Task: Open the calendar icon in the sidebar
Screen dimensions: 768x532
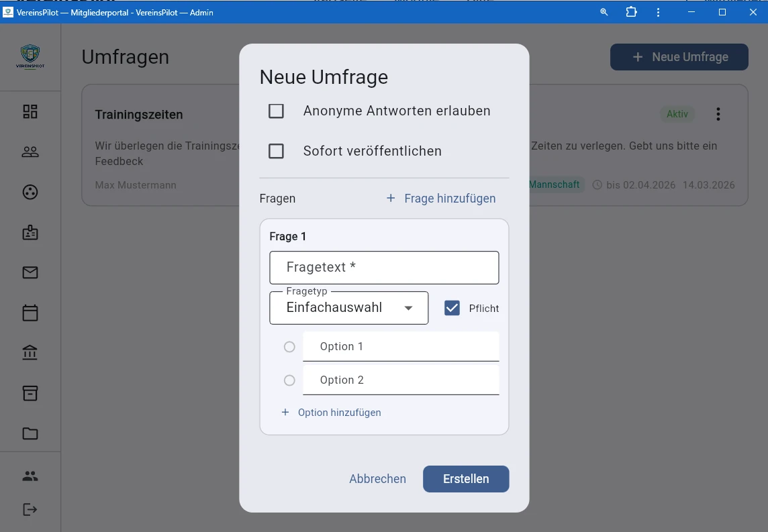Action: [x=30, y=313]
